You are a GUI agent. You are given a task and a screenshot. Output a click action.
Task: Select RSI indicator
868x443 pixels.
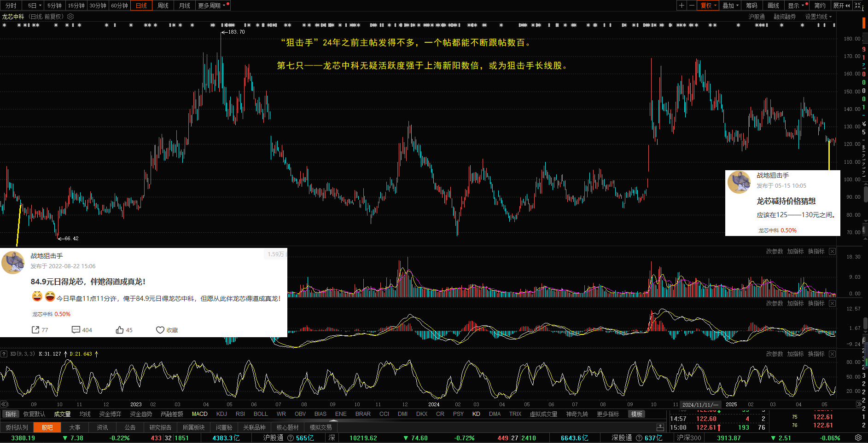pyautogui.click(x=240, y=414)
